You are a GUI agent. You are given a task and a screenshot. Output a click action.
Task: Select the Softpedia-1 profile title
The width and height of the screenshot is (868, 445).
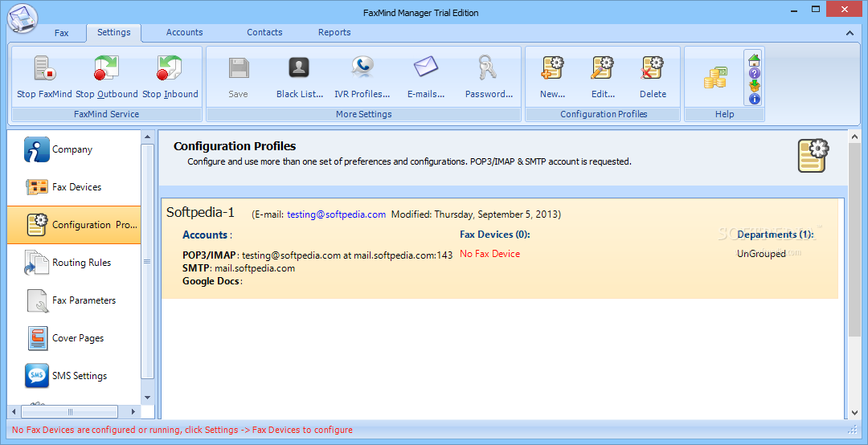[x=200, y=213]
